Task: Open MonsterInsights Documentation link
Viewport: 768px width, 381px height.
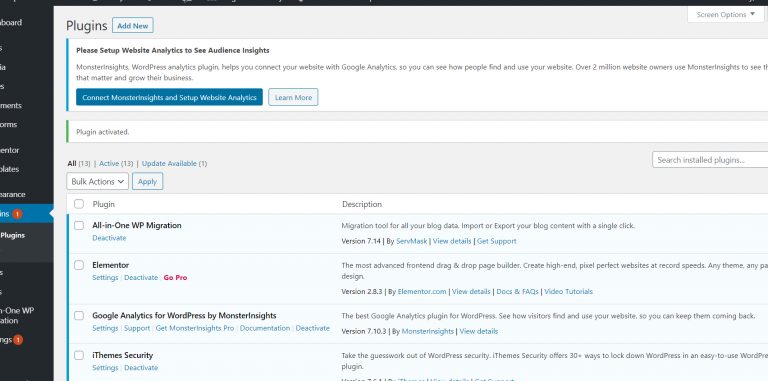Action: [x=265, y=328]
